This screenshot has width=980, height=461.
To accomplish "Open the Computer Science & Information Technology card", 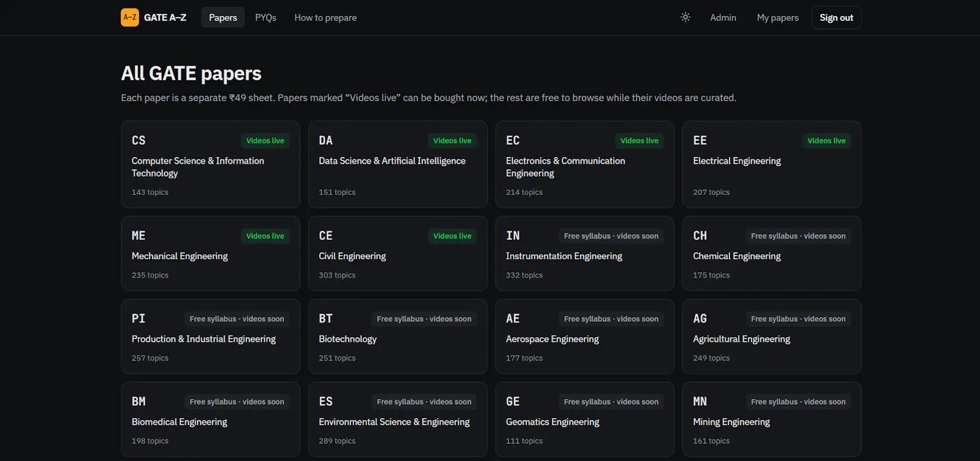I will (211, 164).
